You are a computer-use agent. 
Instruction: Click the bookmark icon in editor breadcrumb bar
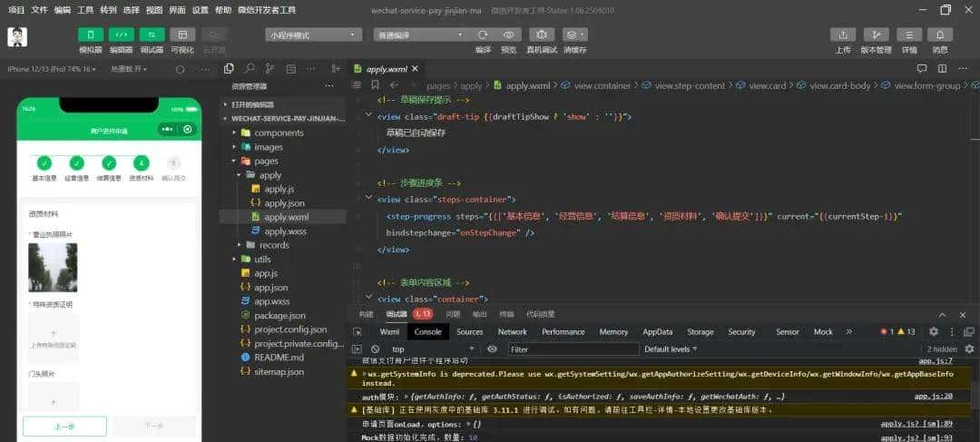[x=375, y=85]
